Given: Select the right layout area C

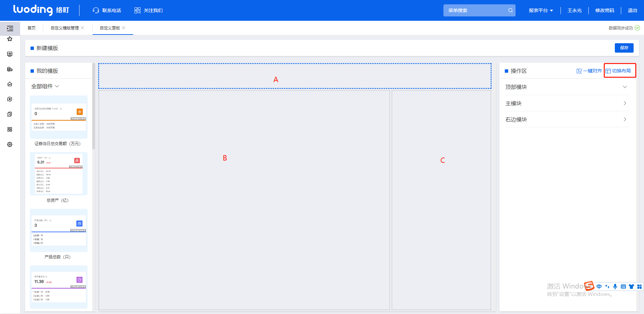Looking at the screenshot, I should (441, 200).
